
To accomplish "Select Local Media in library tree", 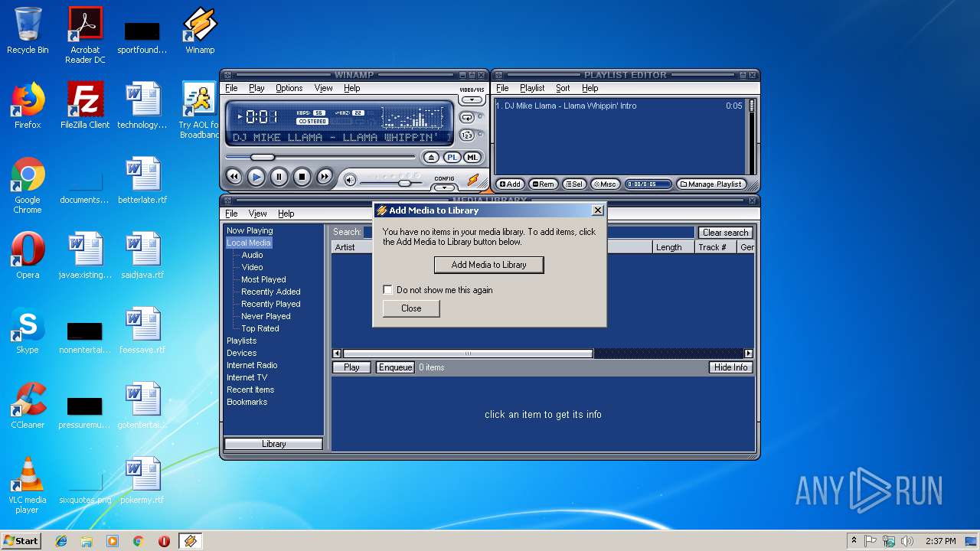I will (249, 243).
